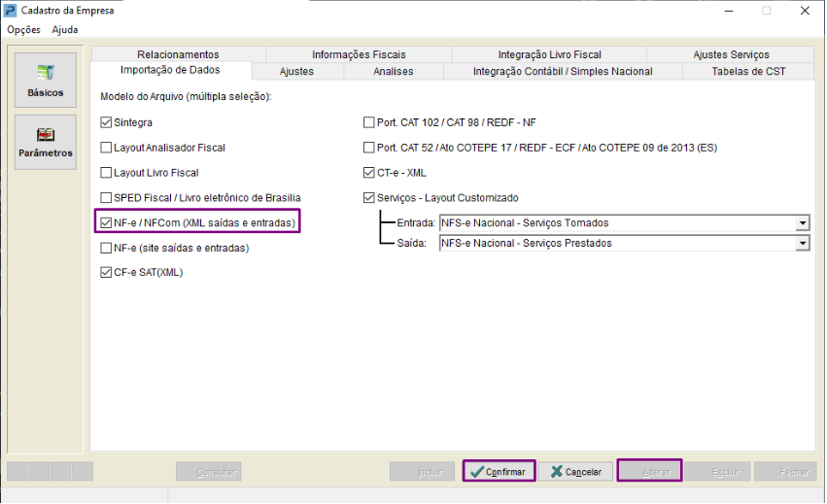Select the Integração Livro Fiscal tab
This screenshot has width=827, height=504.
pyautogui.click(x=550, y=54)
